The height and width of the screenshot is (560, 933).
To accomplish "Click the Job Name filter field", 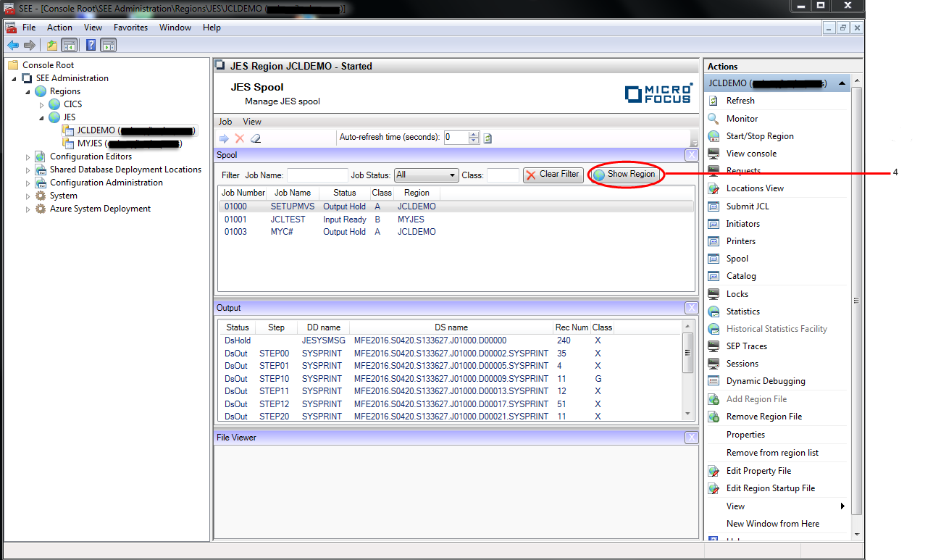I will pyautogui.click(x=317, y=175).
